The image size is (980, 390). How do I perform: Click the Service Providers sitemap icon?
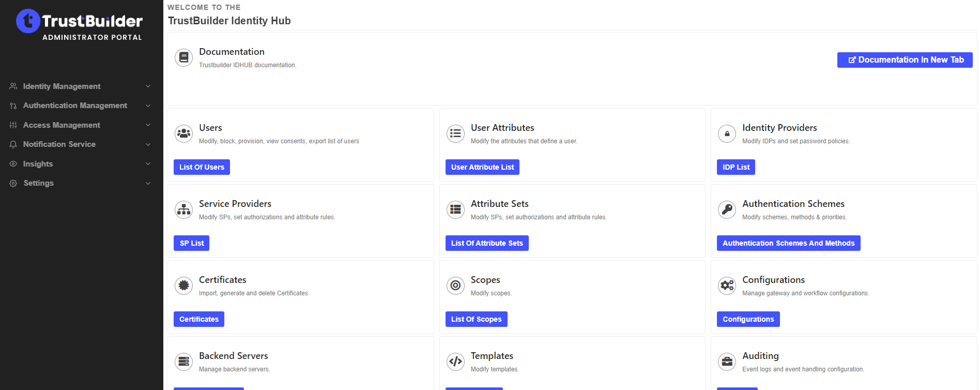[x=183, y=209]
